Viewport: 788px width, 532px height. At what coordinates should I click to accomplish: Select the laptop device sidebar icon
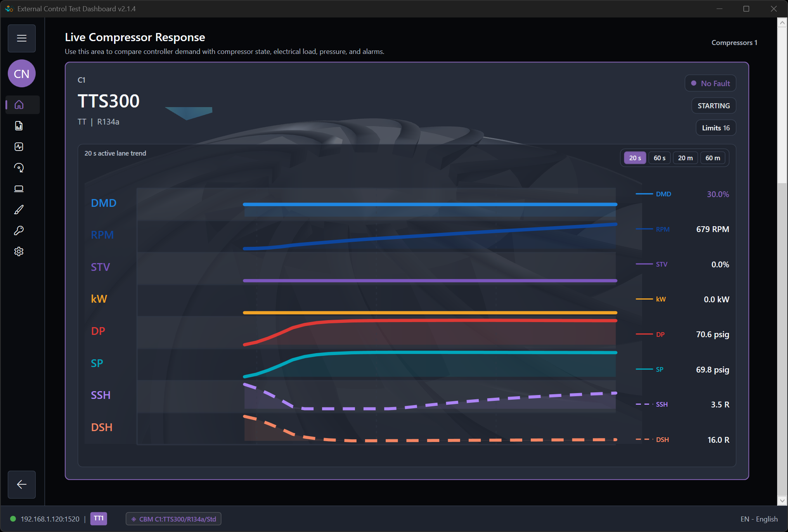coord(19,189)
